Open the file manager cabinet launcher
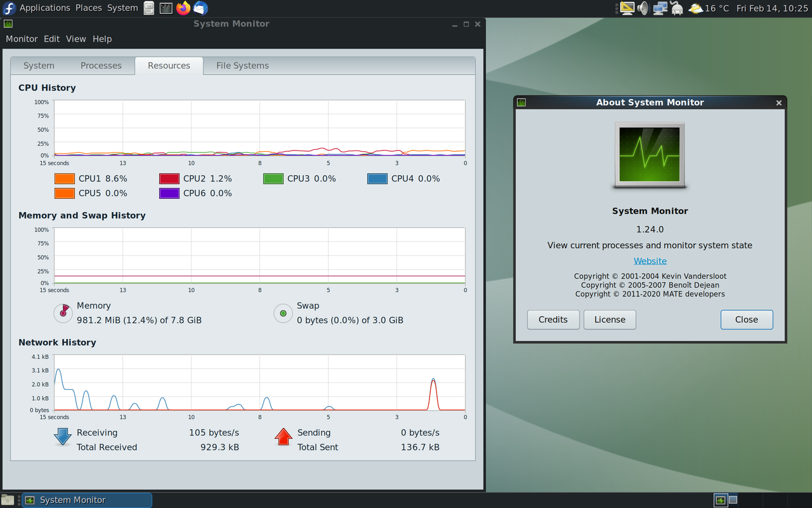 click(x=149, y=8)
